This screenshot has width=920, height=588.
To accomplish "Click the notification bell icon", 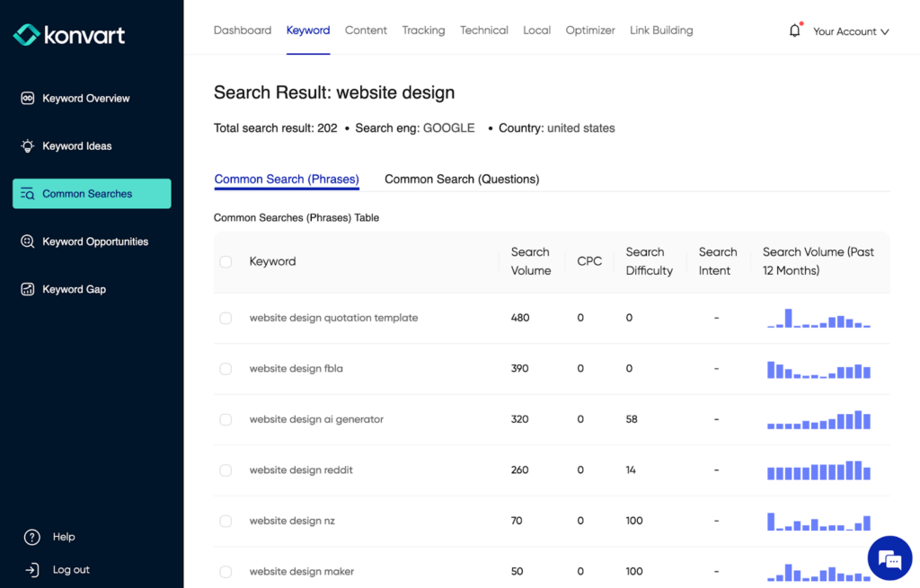I will coord(794,29).
